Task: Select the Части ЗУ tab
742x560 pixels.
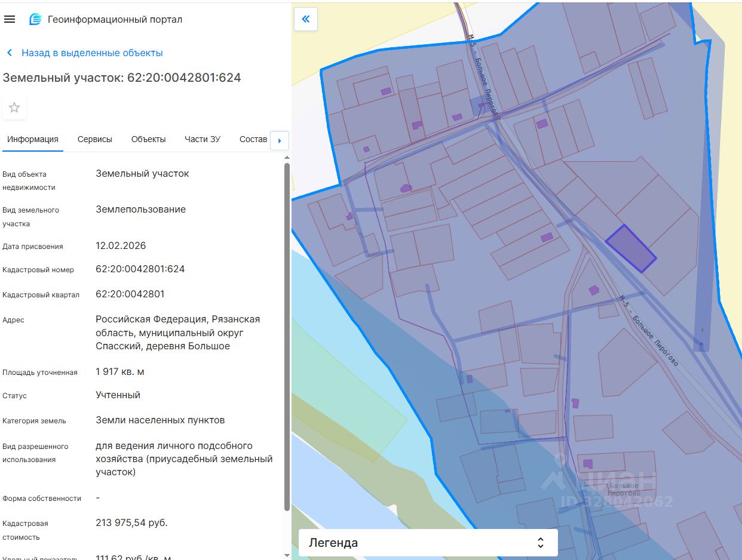Action: pyautogui.click(x=203, y=139)
